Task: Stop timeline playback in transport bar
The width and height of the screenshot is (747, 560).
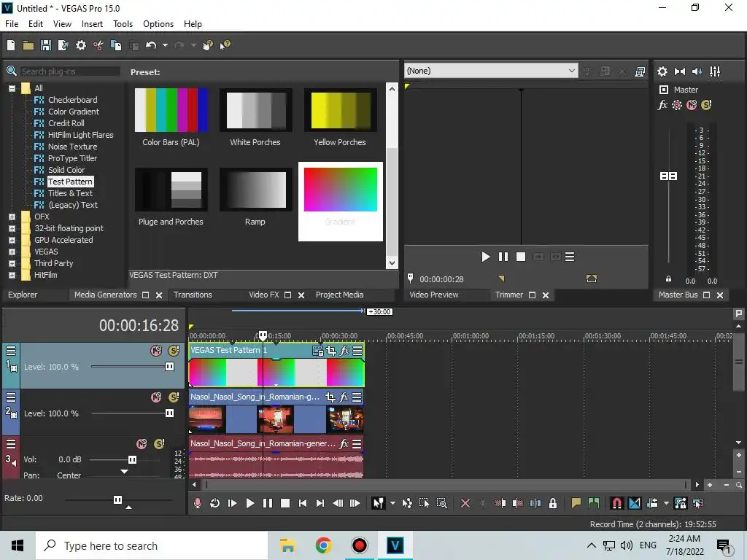Action: coord(285,503)
